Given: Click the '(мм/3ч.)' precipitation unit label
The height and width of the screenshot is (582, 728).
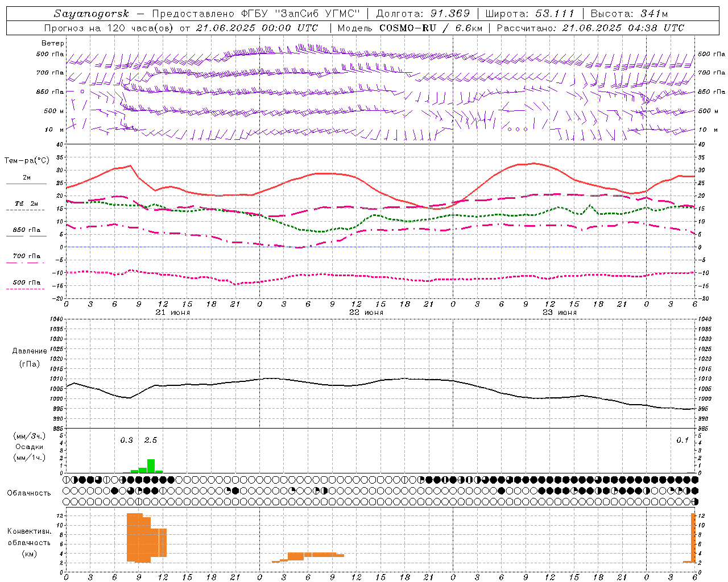Looking at the screenshot, I should (29, 436).
